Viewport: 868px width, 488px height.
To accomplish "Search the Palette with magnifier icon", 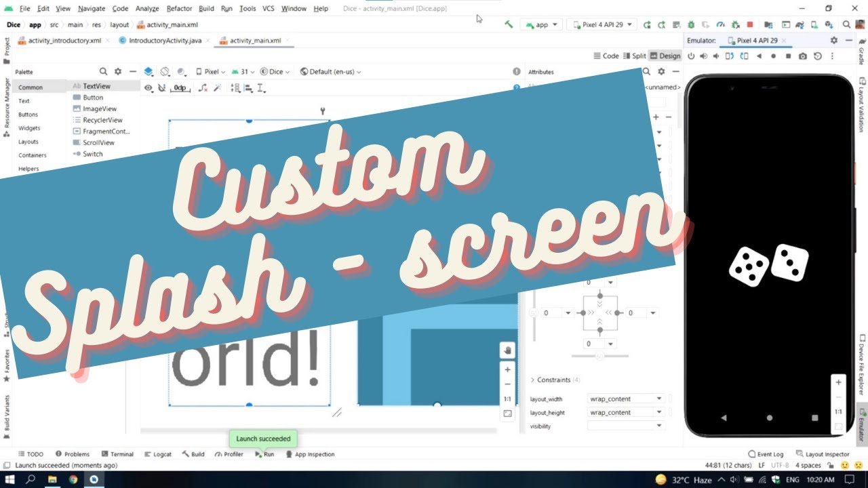I will click(x=103, y=71).
